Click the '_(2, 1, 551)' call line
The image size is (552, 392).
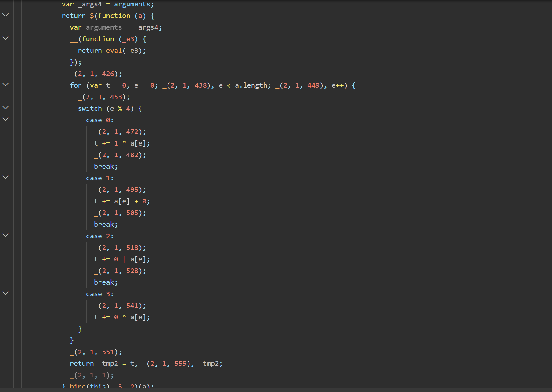click(96, 352)
